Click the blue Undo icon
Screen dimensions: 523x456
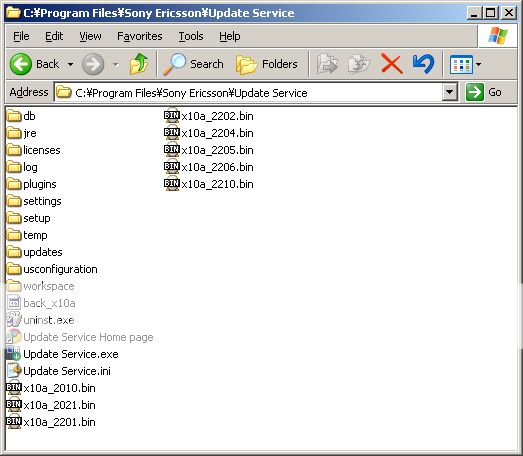point(423,64)
